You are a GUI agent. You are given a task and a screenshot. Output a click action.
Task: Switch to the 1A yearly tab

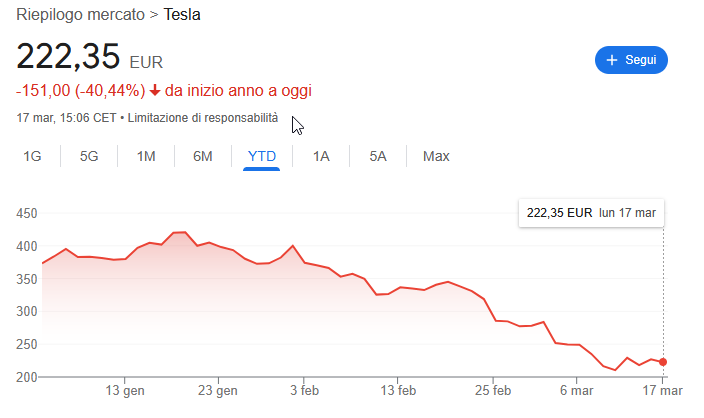pos(321,156)
